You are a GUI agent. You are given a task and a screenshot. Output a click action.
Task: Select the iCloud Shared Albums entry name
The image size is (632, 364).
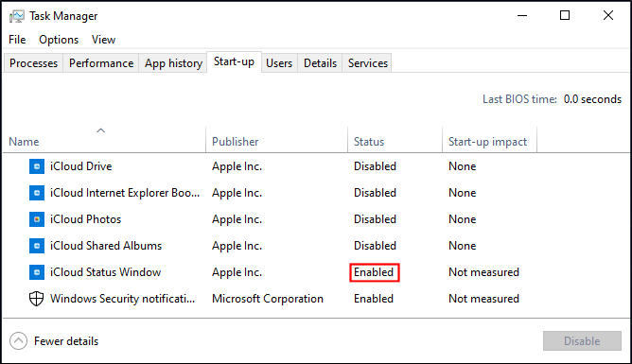pyautogui.click(x=106, y=246)
